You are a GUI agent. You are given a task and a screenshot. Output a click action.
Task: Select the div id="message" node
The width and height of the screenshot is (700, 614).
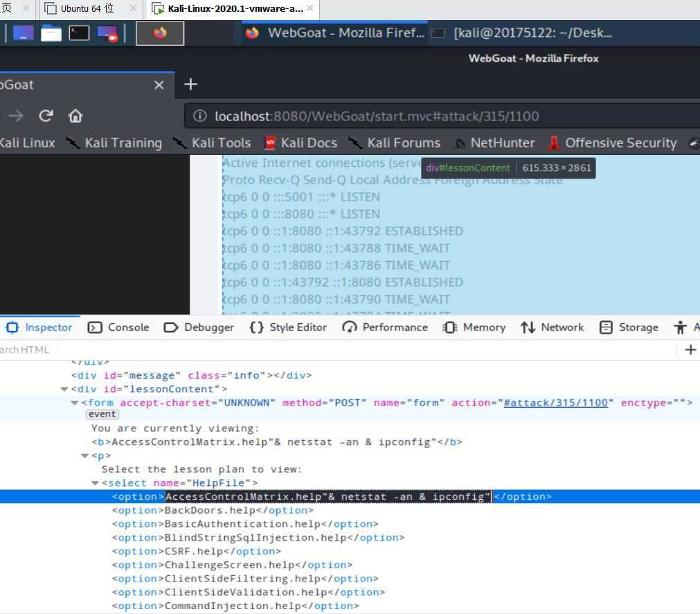pos(191,376)
